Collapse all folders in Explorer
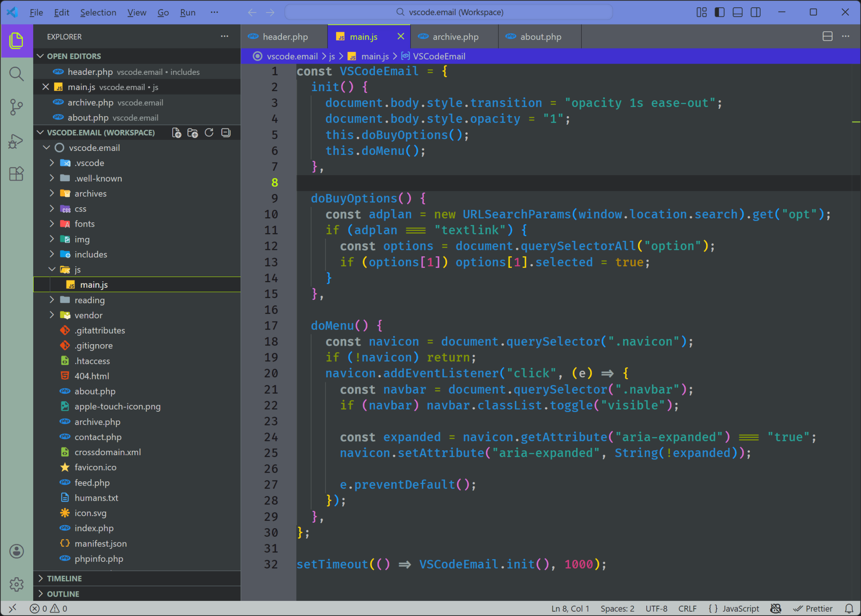Viewport: 861px width, 616px height. [x=226, y=132]
